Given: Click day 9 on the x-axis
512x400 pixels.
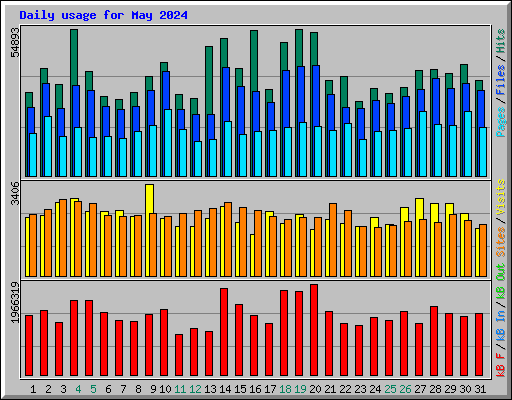Looking at the screenshot, I should pos(153,389).
